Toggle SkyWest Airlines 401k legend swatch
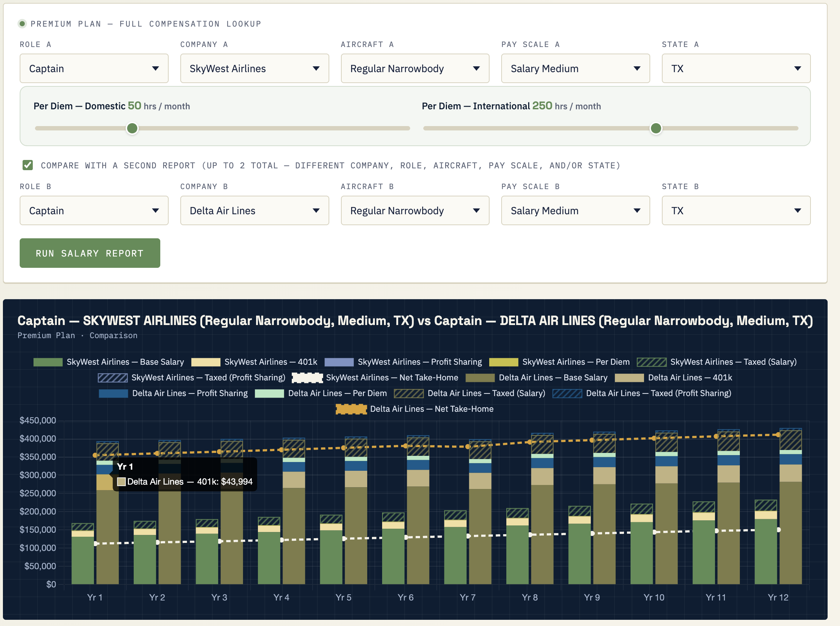 pyautogui.click(x=206, y=362)
